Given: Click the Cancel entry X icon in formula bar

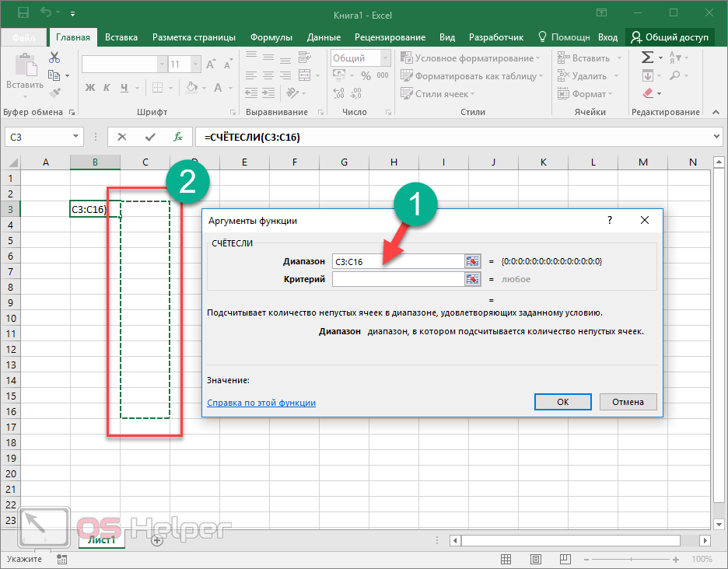Looking at the screenshot, I should (122, 137).
